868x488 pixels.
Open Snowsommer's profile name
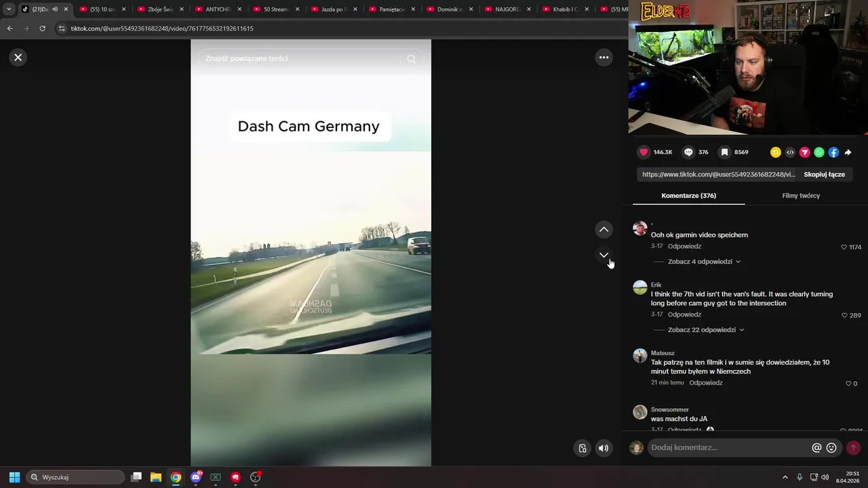click(670, 410)
